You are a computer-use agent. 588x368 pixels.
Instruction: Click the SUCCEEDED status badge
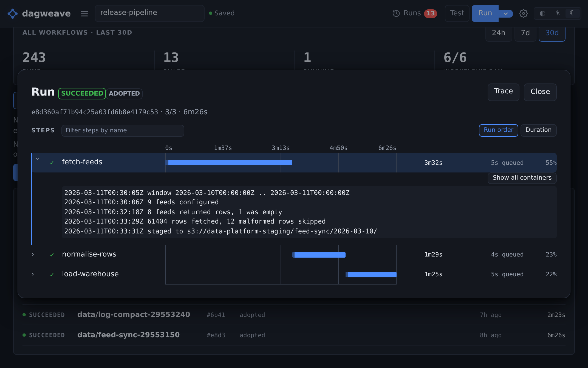[x=82, y=94]
